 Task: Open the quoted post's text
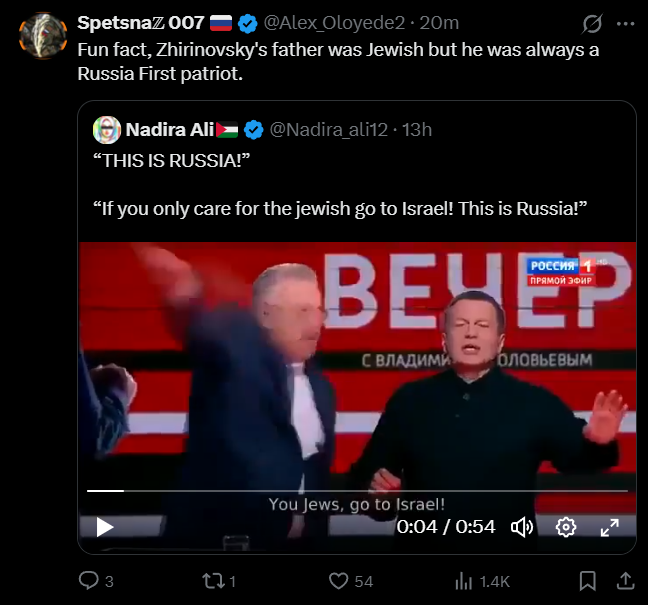[x=338, y=207]
